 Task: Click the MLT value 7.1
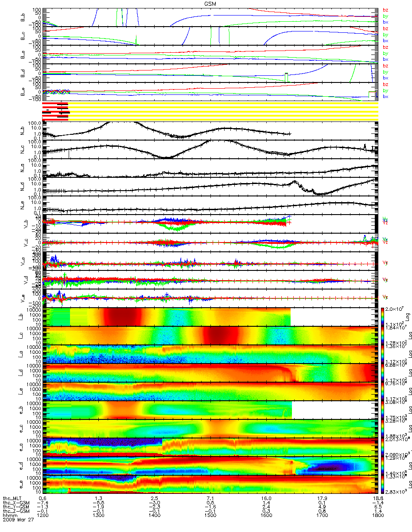coord(210,498)
